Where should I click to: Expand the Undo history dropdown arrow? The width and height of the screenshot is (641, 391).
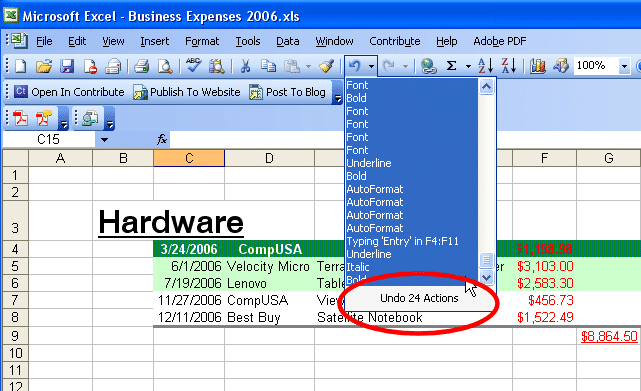pyautogui.click(x=371, y=66)
